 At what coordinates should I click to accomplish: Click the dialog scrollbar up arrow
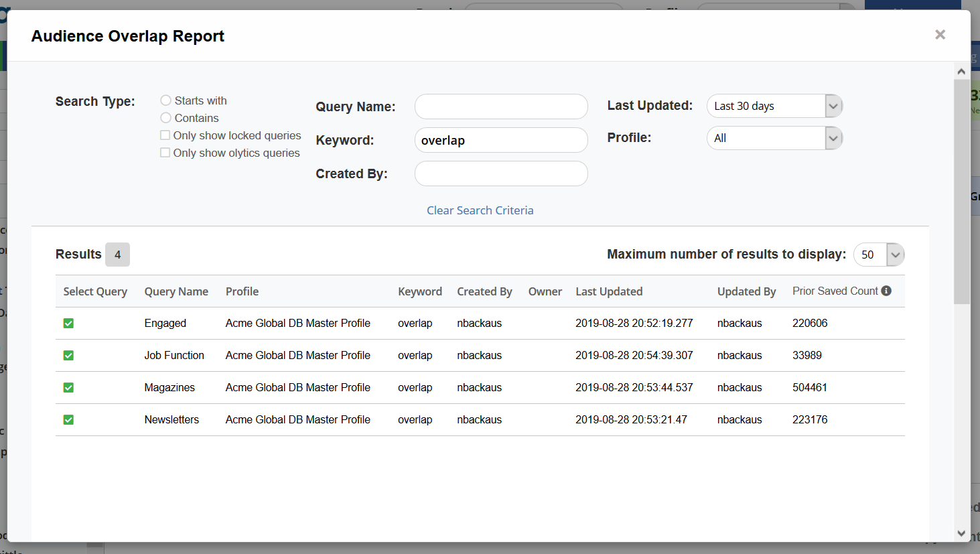click(x=961, y=71)
